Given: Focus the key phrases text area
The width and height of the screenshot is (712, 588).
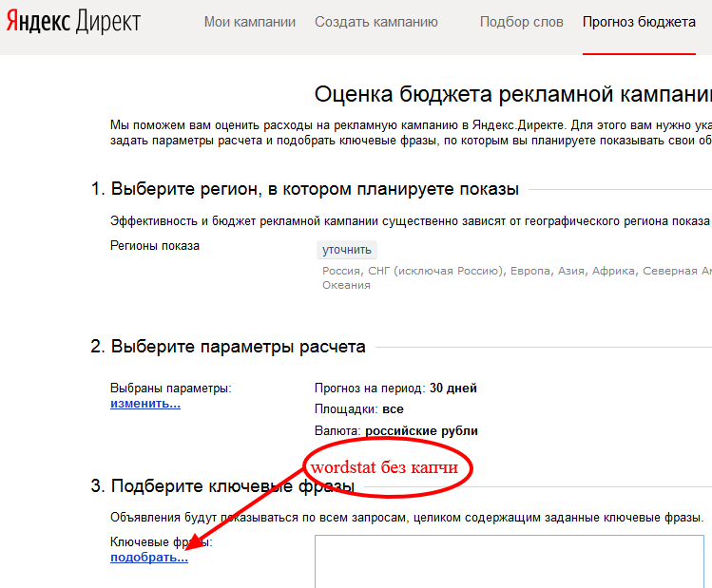Looking at the screenshot, I should [x=513, y=561].
